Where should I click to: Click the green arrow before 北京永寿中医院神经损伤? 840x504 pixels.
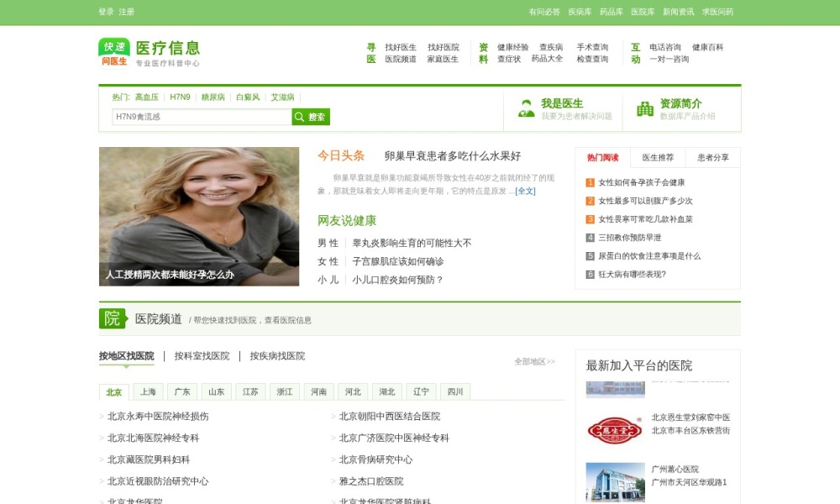pos(102,416)
